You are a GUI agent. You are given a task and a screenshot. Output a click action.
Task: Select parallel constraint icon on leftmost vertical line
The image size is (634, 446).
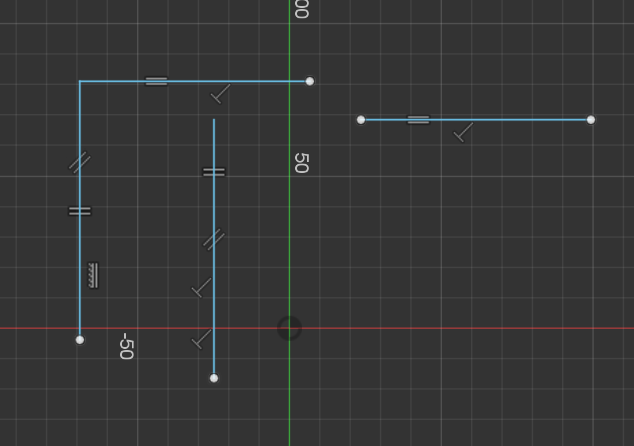pyautogui.click(x=80, y=163)
